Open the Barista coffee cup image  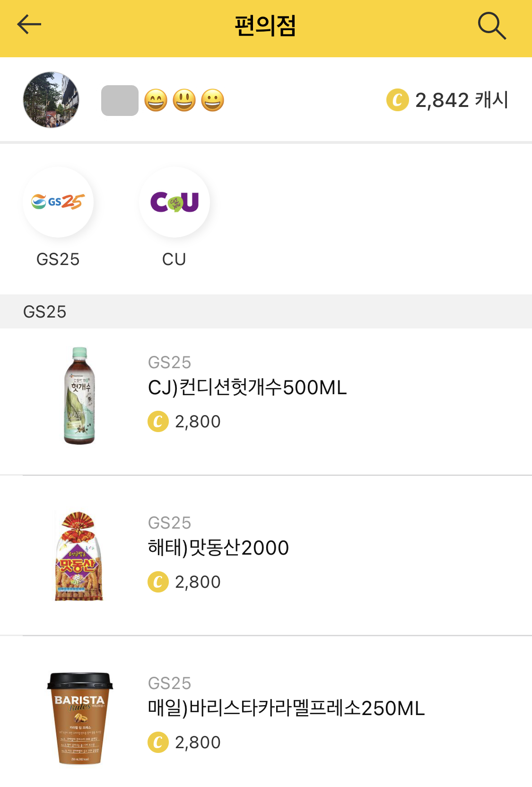[80, 718]
